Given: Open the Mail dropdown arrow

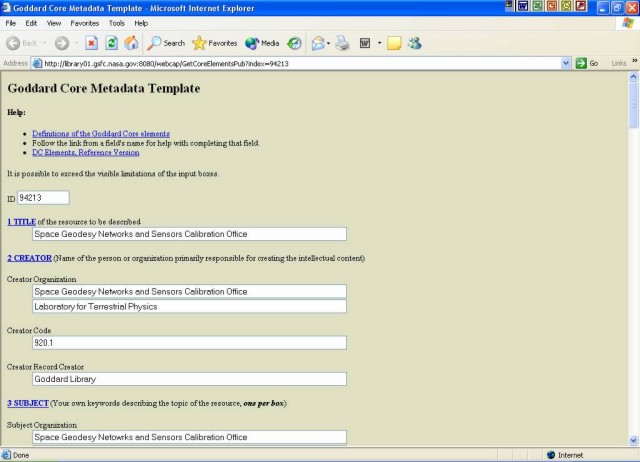Looking at the screenshot, I should [328, 43].
